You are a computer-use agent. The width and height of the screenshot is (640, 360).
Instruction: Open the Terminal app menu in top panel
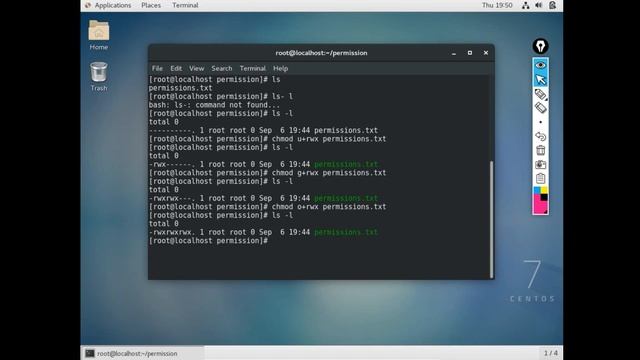click(x=185, y=5)
